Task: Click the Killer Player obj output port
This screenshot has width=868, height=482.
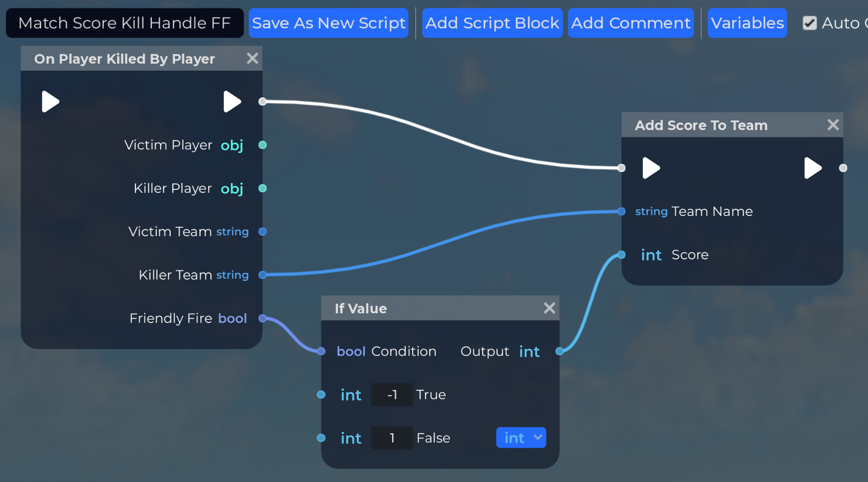Action: [262, 188]
